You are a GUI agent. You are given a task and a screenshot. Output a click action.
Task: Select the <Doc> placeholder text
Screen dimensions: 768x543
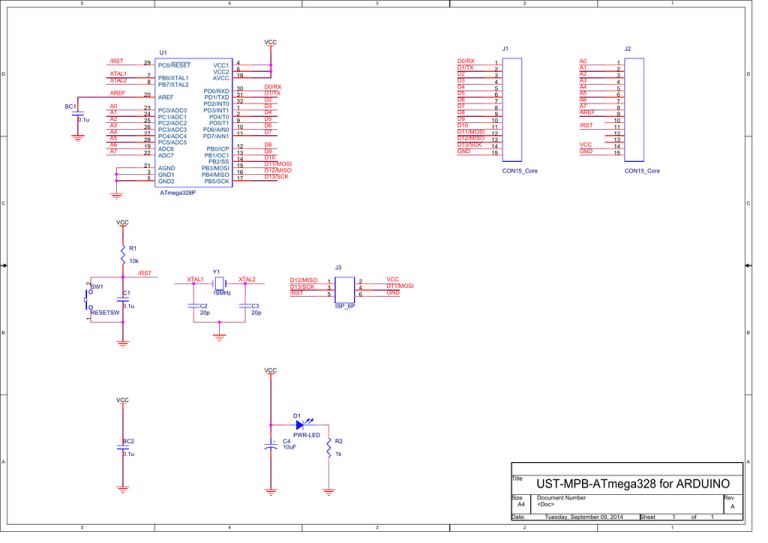pos(545,504)
